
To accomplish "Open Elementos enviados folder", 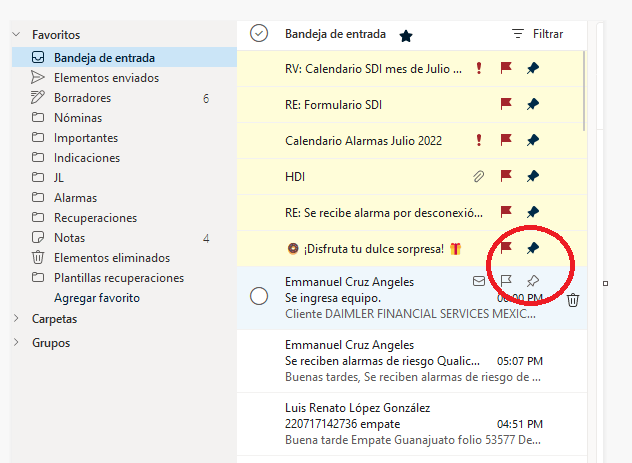I will coord(124,78).
